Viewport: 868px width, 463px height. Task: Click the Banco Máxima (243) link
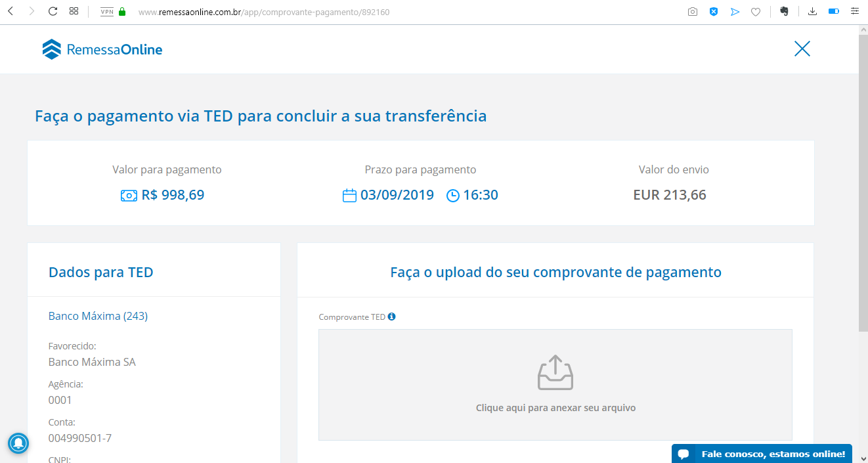click(98, 316)
